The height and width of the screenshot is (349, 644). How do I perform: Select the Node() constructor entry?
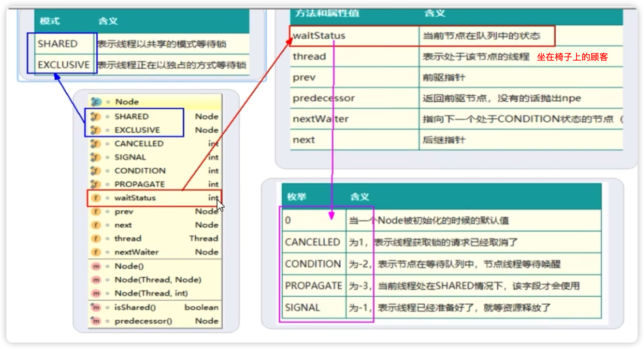click(155, 266)
